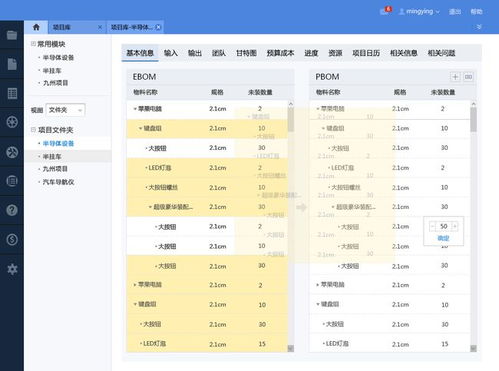Click the PBOM 未装数量 column header
The width and height of the screenshot is (499, 371).
click(x=443, y=92)
